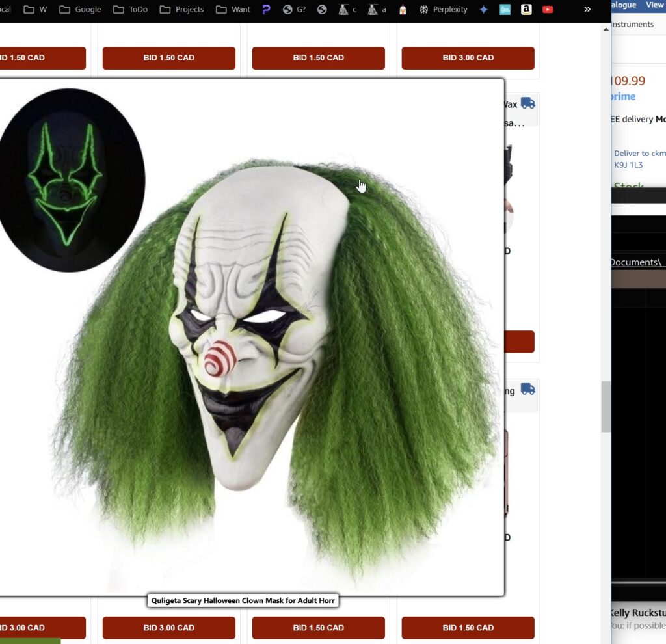Open the YouTube bookmark icon
The image size is (666, 644).
coord(548,10)
